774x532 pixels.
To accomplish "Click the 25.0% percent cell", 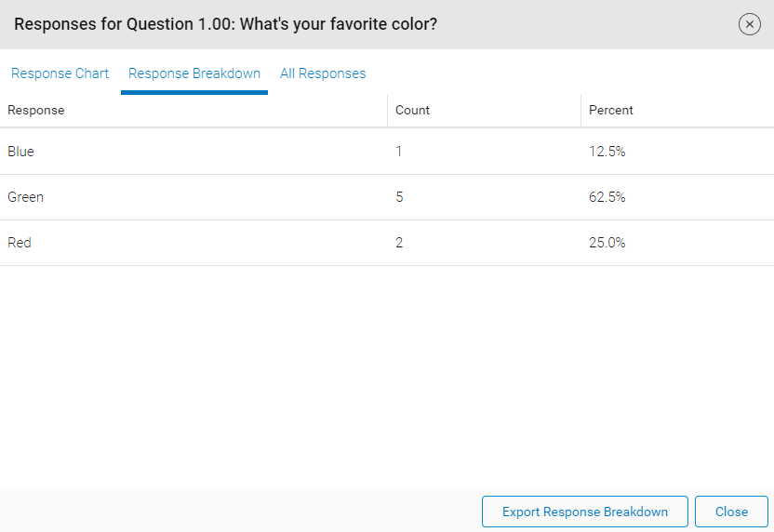I will coord(607,243).
